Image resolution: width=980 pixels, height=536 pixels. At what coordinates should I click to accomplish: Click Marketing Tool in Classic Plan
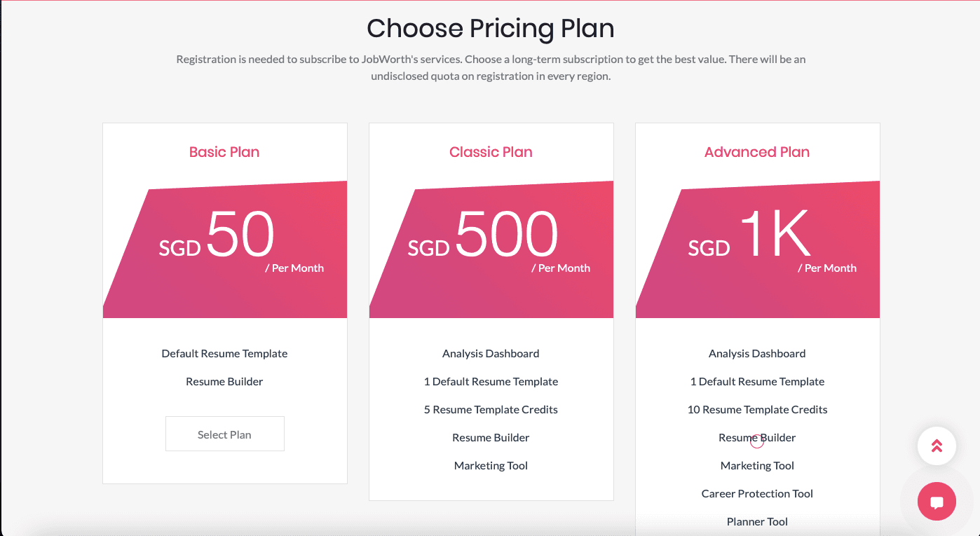(491, 466)
